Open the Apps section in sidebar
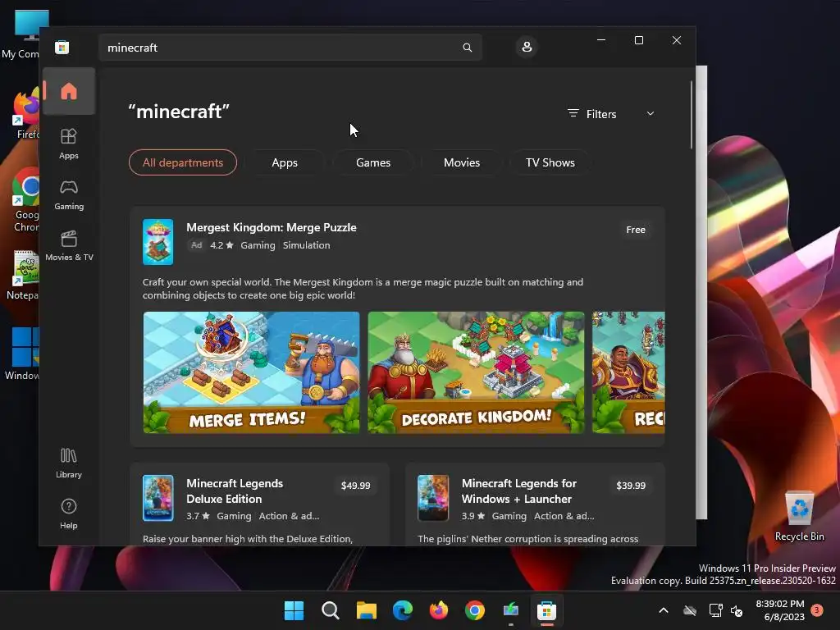 (69, 144)
